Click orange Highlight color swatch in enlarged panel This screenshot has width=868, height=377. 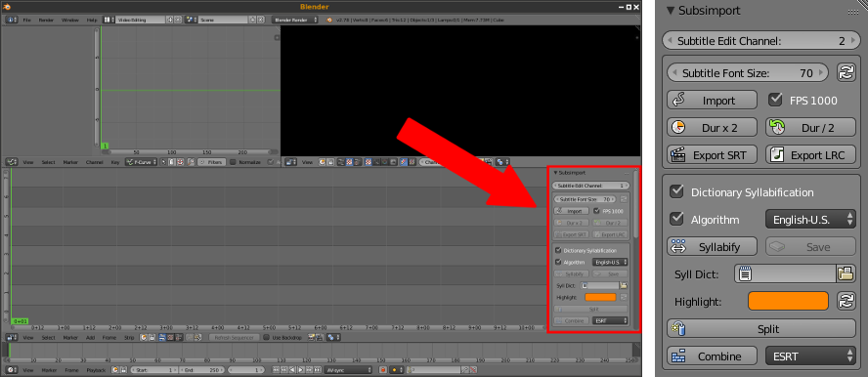(788, 301)
